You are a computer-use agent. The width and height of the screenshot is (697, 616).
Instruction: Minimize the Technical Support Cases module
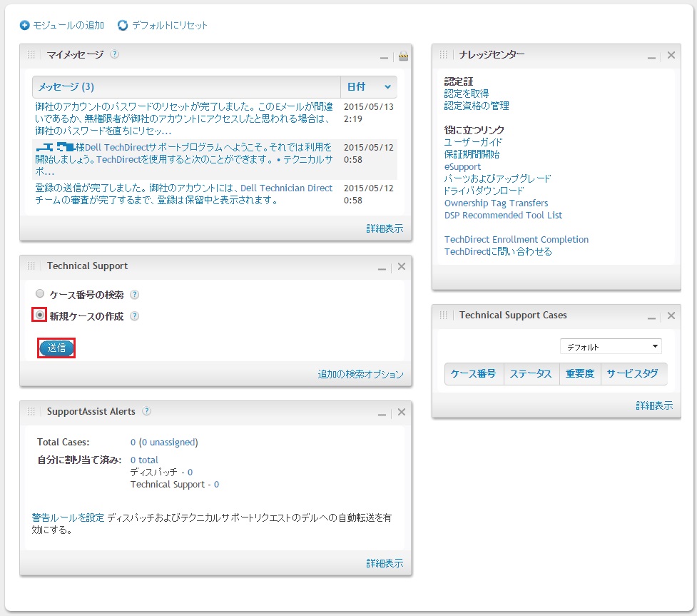tap(651, 318)
